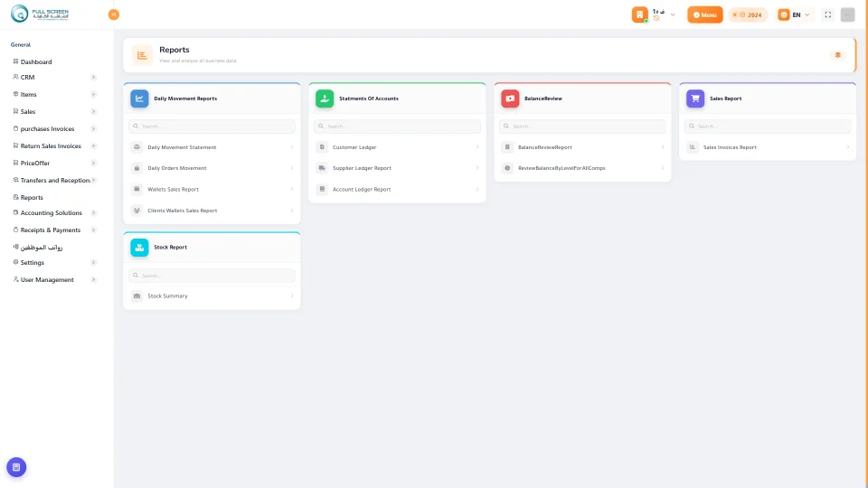Focus search field in Statments Of Accounts

click(397, 127)
